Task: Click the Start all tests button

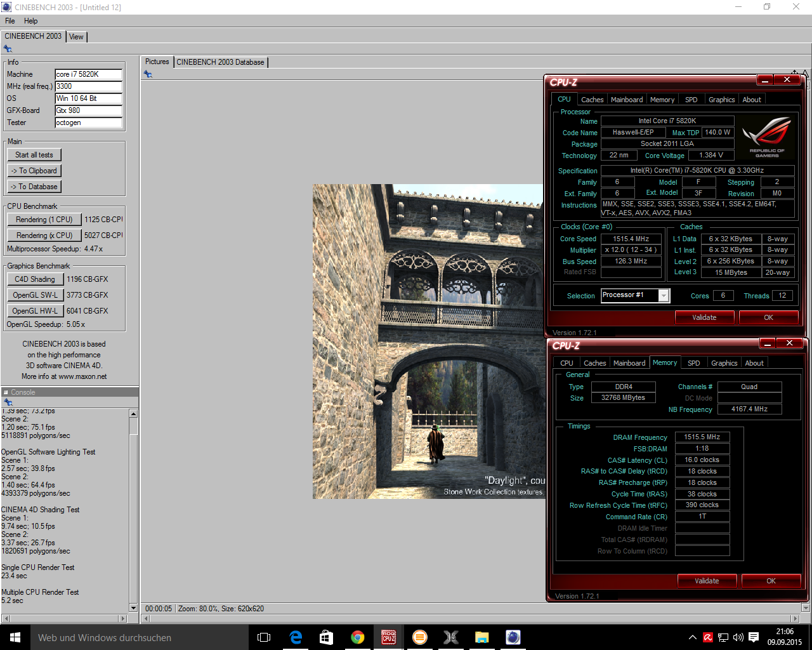Action: pyautogui.click(x=34, y=155)
